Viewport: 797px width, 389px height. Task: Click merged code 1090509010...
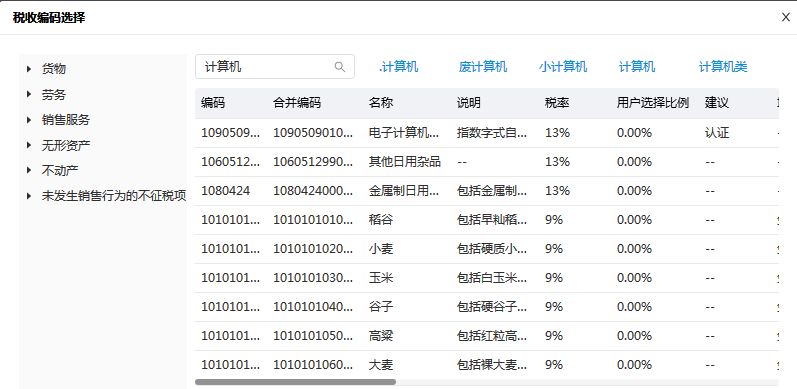point(313,133)
